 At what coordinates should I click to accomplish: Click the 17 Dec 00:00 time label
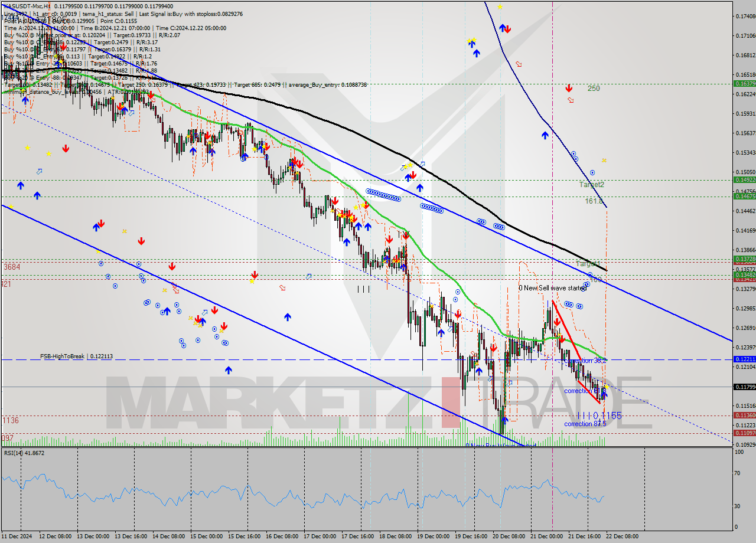tap(320, 536)
